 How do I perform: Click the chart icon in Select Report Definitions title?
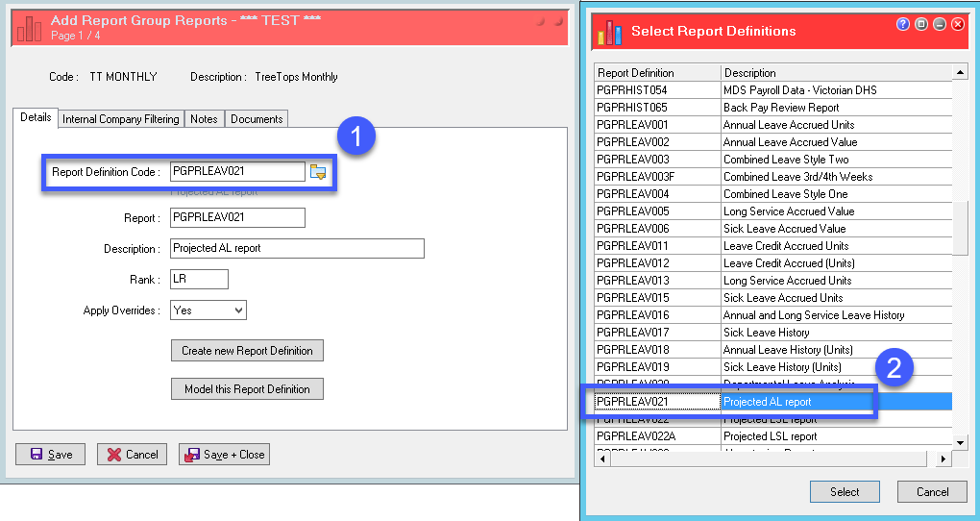click(609, 34)
